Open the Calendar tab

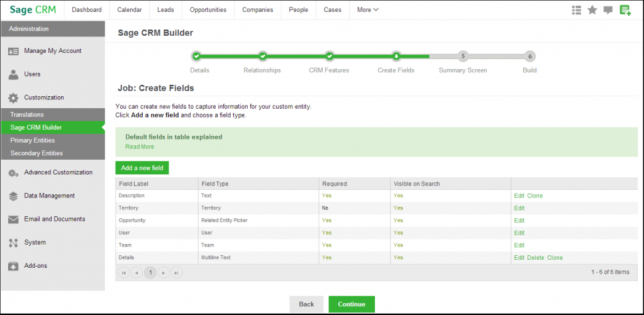(130, 10)
